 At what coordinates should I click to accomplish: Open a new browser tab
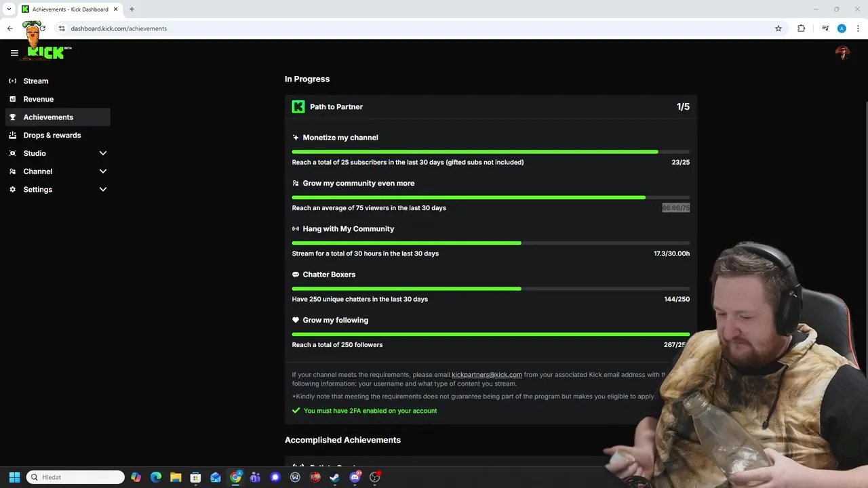(x=132, y=9)
